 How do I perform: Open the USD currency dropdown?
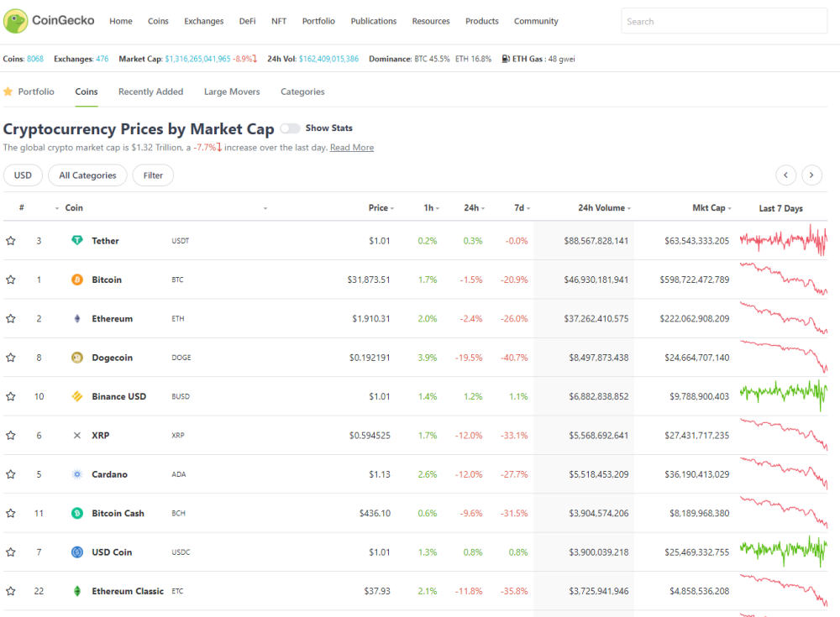click(23, 175)
